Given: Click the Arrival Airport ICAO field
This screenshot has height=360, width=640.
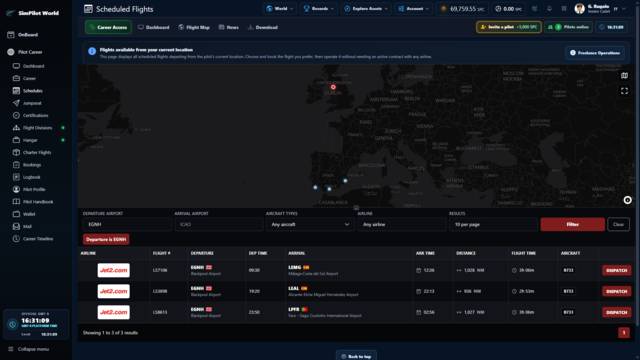Looking at the screenshot, I should 218,224.
